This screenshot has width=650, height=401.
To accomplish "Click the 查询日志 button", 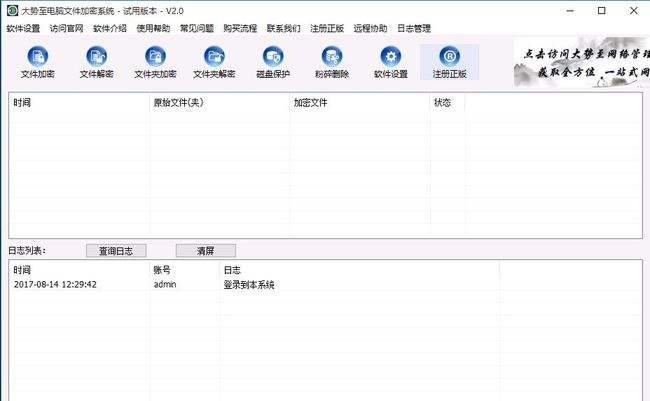I will pyautogui.click(x=116, y=251).
